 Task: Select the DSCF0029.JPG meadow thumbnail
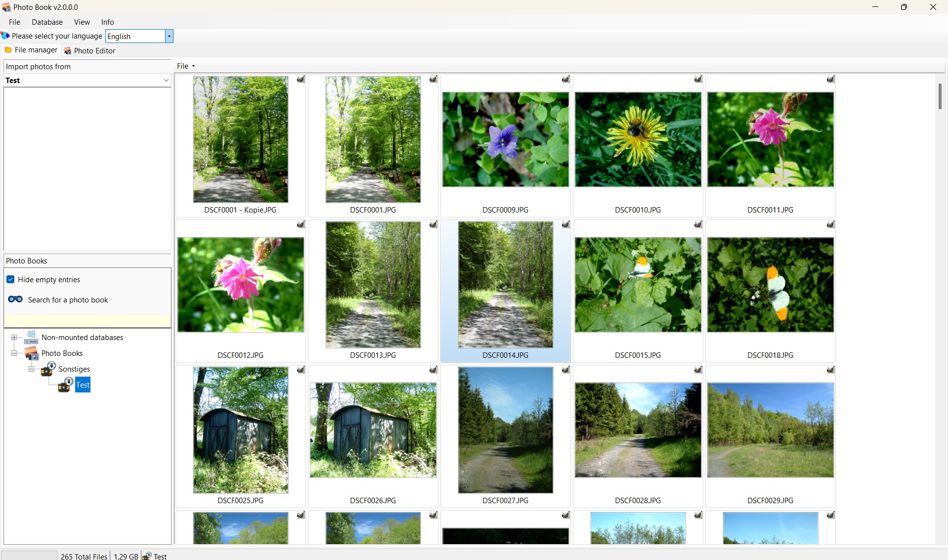click(770, 430)
